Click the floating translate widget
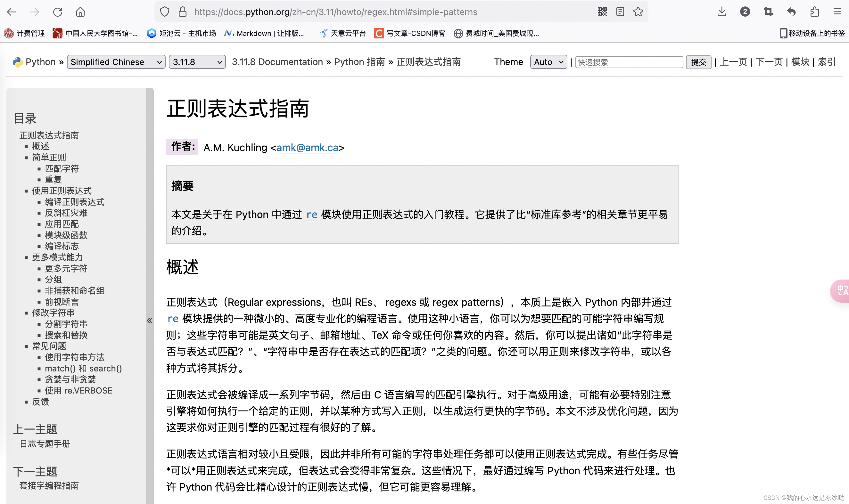 pyautogui.click(x=842, y=290)
